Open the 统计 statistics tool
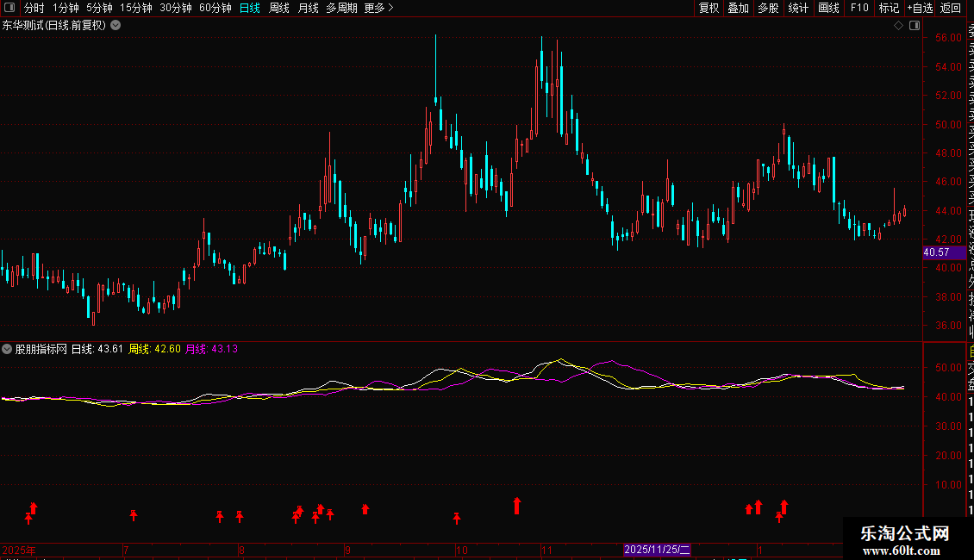The image size is (974, 560). (798, 8)
